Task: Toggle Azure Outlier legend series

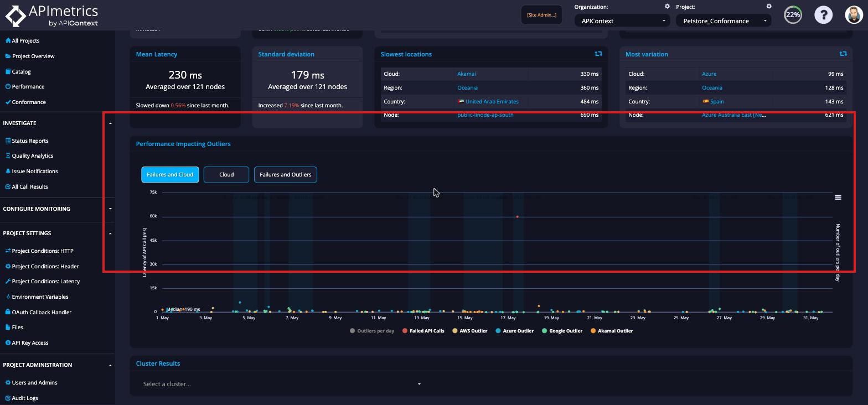Action: (x=515, y=331)
